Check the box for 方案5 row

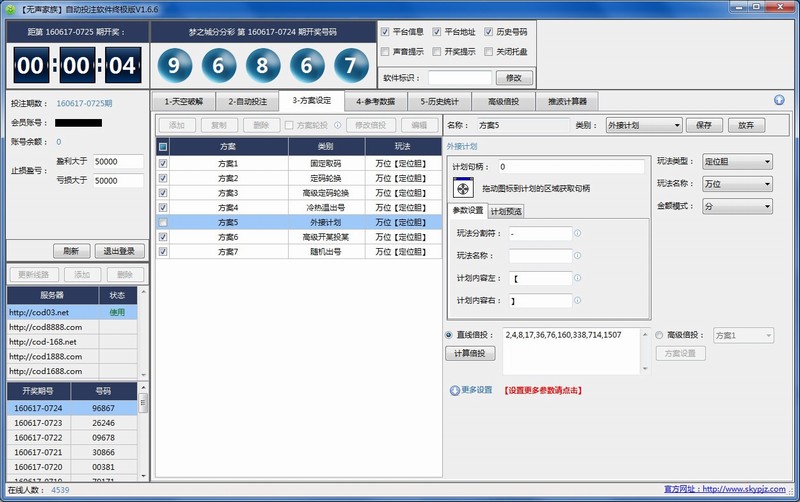[x=163, y=221]
